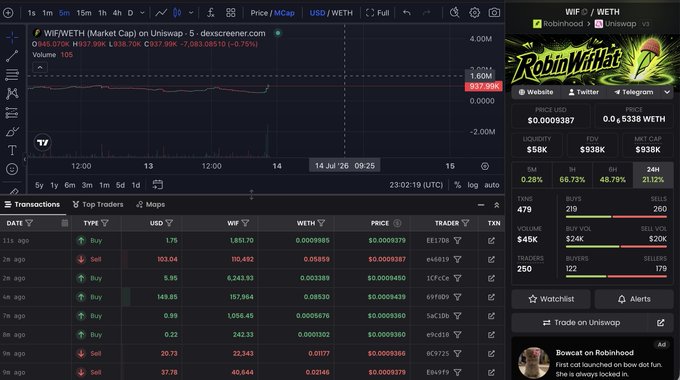Image resolution: width=680 pixels, height=380 pixels.
Task: Open the TRADER column filter
Action: click(465, 223)
